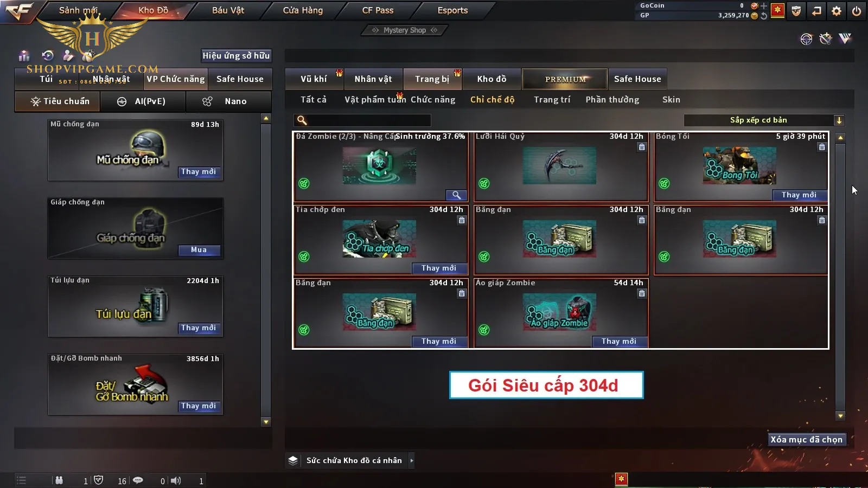
Task: Click the GP refresh icon
Action: click(x=764, y=16)
